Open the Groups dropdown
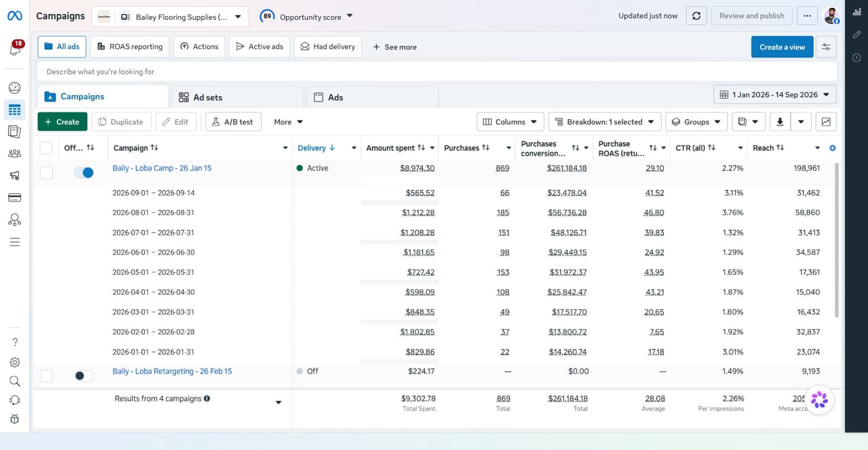 [x=696, y=122]
